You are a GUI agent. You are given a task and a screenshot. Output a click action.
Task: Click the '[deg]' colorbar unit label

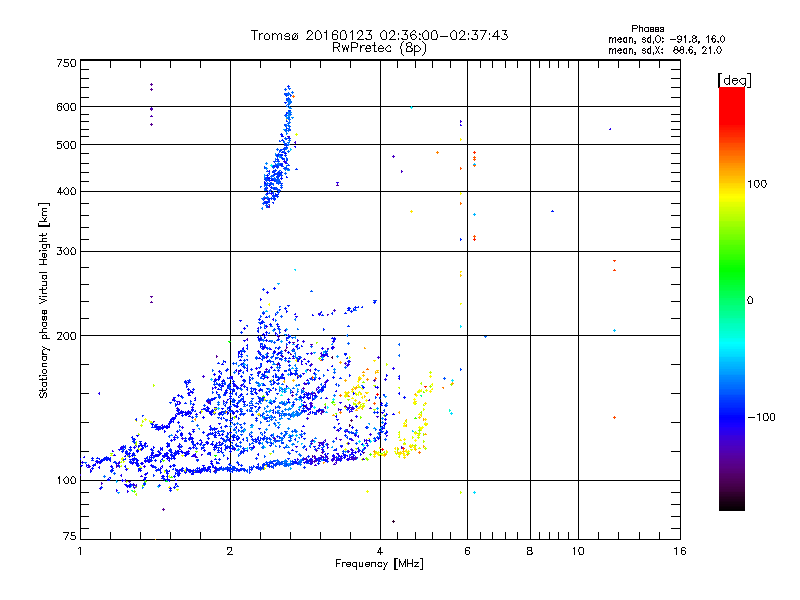click(734, 80)
